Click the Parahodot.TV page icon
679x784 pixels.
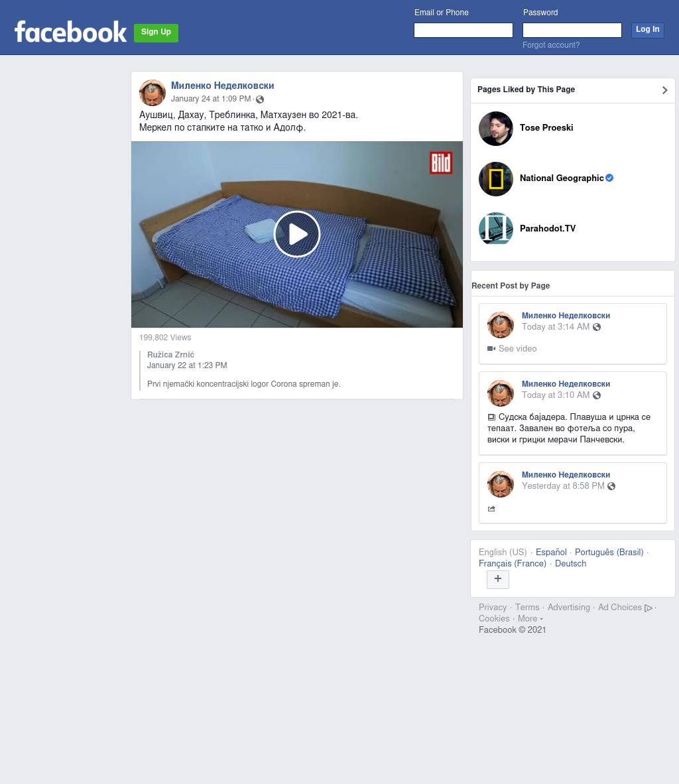pos(496,229)
